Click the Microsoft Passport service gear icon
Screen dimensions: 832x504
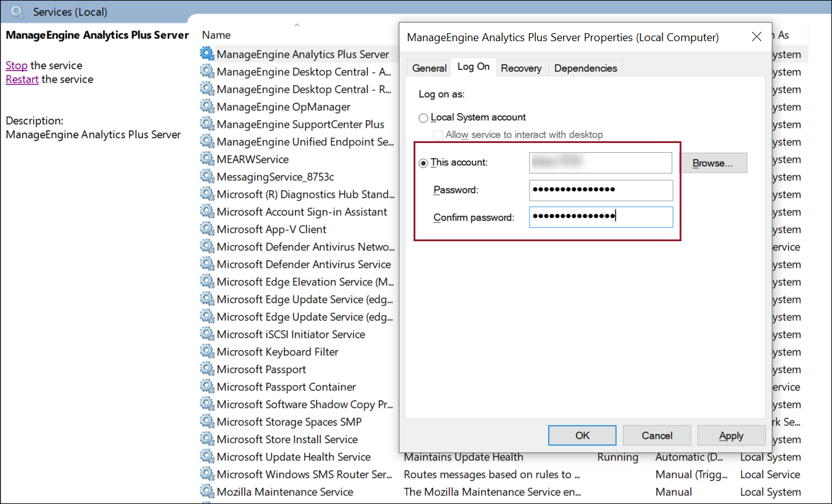(x=207, y=370)
